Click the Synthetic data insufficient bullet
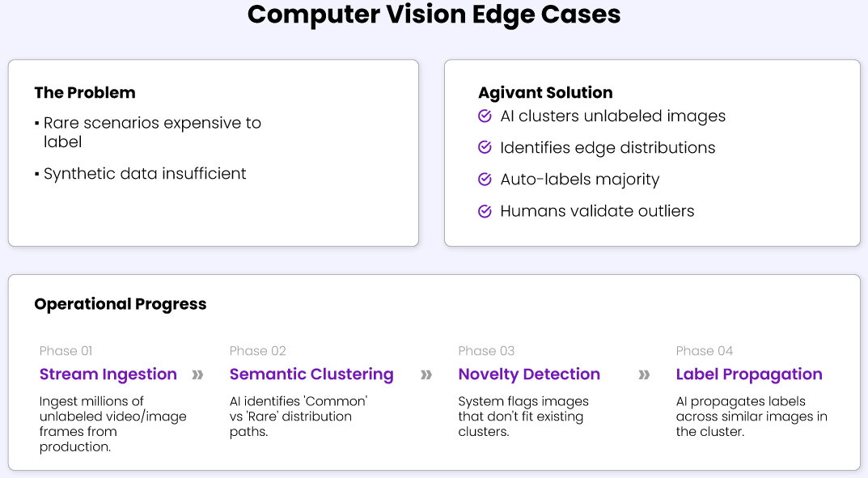868x478 pixels. [x=145, y=174]
